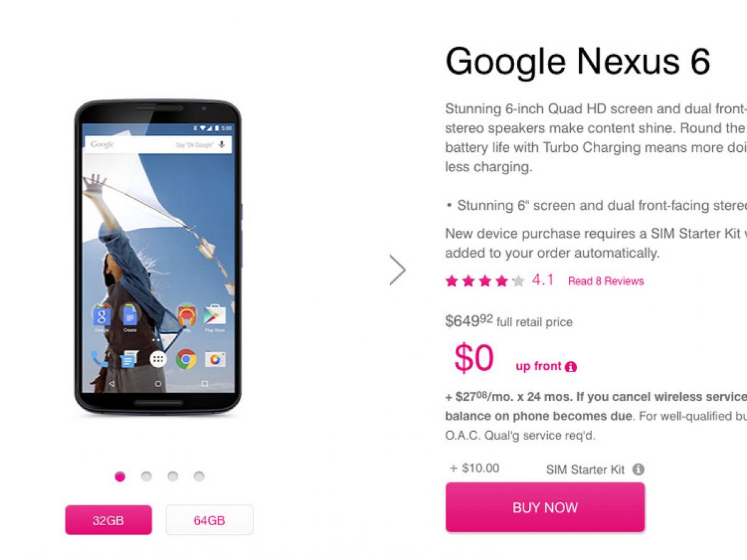The image size is (747, 560).
Task: Click the info icon next to "up front"
Action: (570, 367)
